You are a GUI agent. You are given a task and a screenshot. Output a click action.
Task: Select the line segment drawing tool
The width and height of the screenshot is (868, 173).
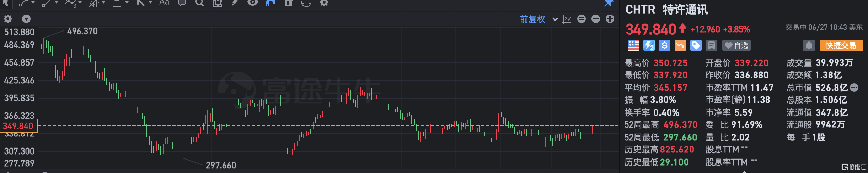coord(23,3)
